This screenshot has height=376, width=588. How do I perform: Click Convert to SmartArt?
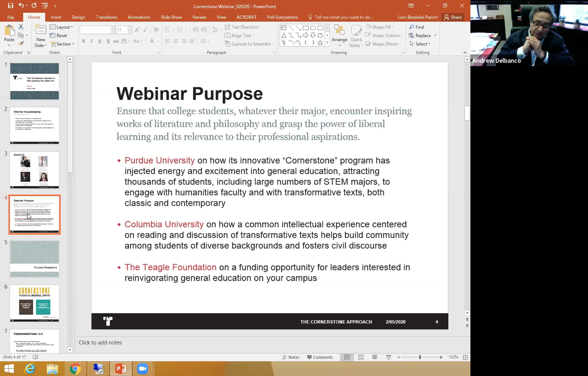[x=249, y=44]
